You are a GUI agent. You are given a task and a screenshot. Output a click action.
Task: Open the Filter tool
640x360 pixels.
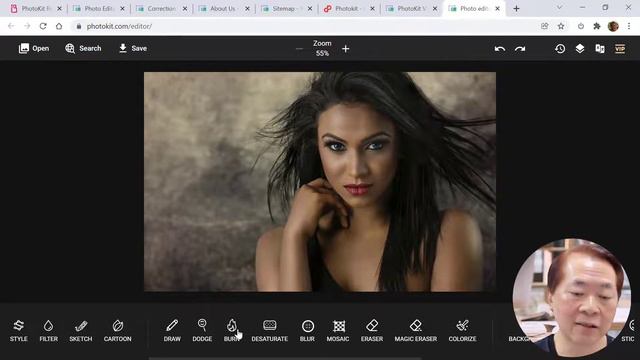(49, 331)
